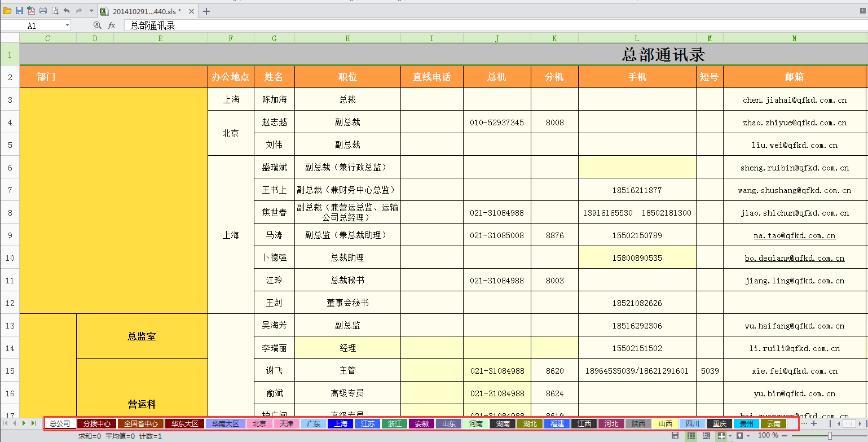Switch to the 分拨中心 sheet tab
This screenshot has height=442, width=868.
click(x=97, y=423)
